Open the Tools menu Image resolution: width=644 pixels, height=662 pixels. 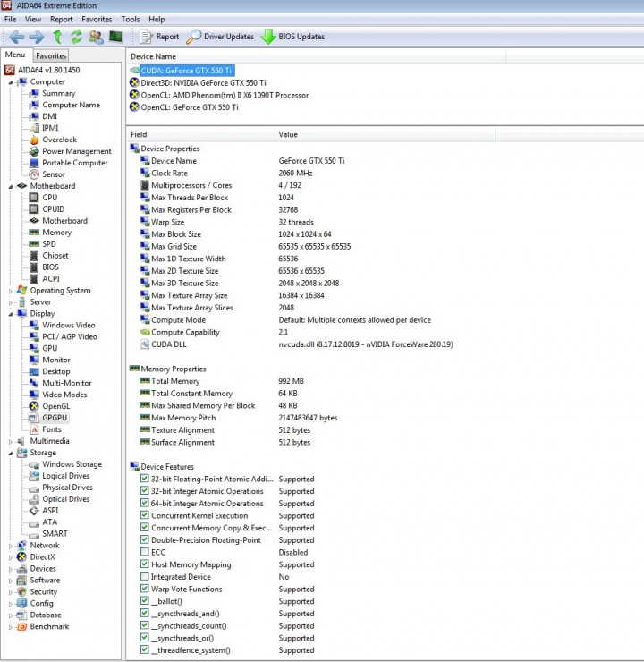130,20
